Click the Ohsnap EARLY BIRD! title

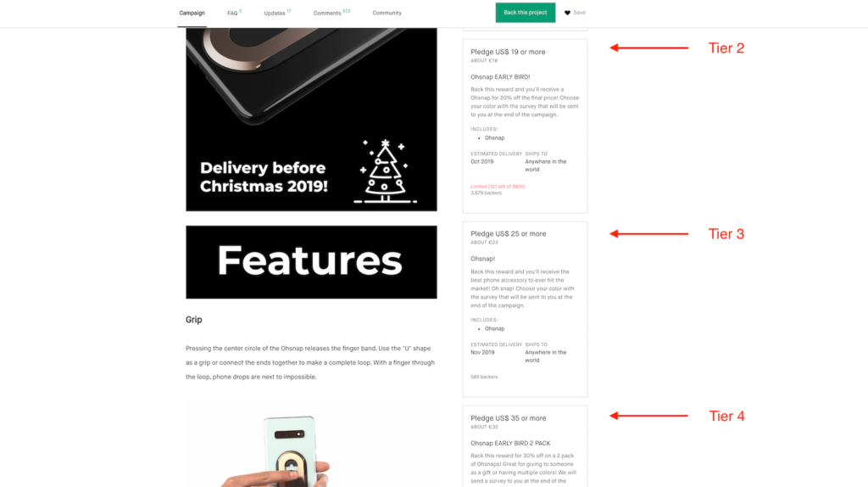pyautogui.click(x=500, y=77)
